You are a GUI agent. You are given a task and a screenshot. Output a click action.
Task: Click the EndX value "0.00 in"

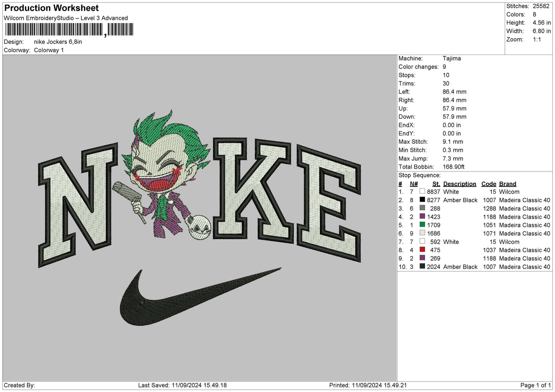[452, 125]
